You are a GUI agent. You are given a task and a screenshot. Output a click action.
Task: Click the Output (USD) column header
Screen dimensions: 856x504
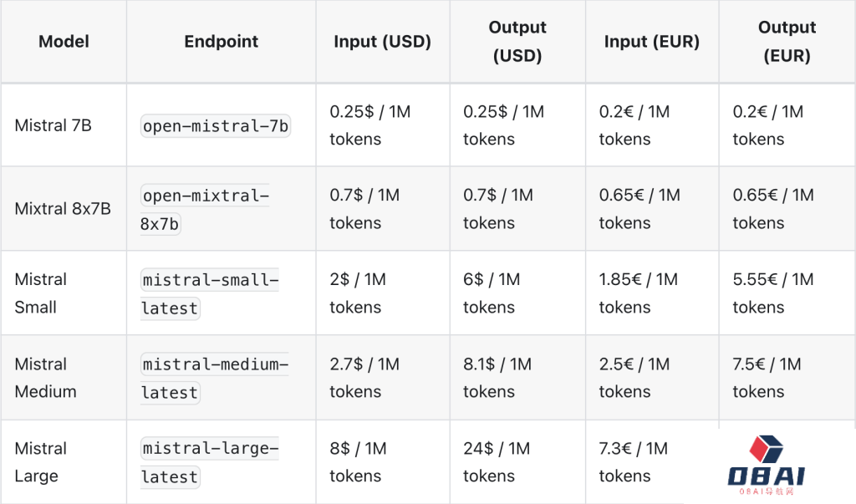click(517, 41)
